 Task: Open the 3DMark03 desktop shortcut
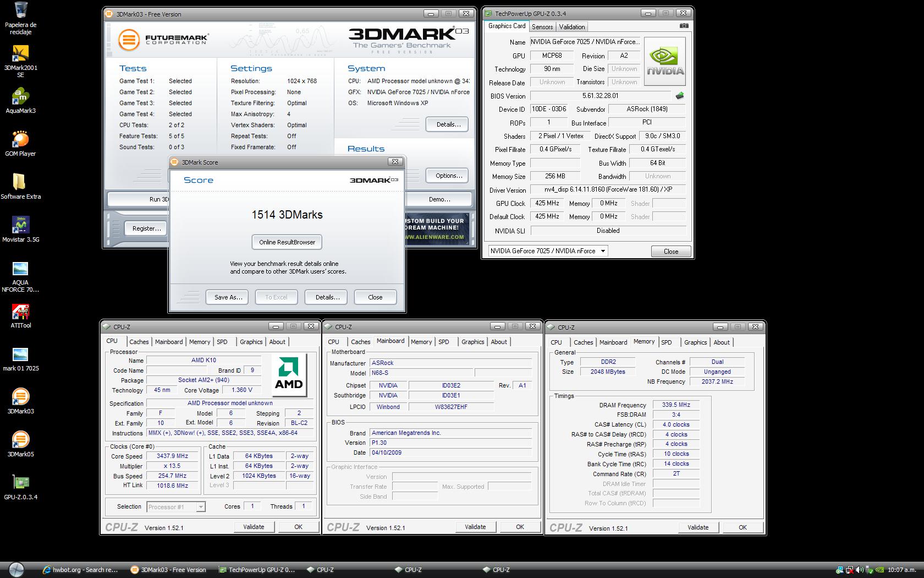(20, 401)
